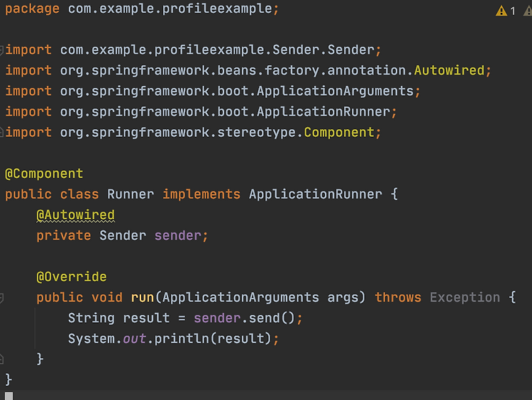Click the 'args' parameter

click(x=343, y=298)
